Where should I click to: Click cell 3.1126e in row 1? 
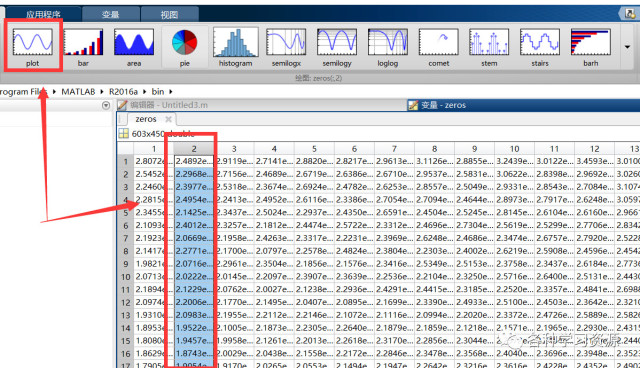coord(434,161)
